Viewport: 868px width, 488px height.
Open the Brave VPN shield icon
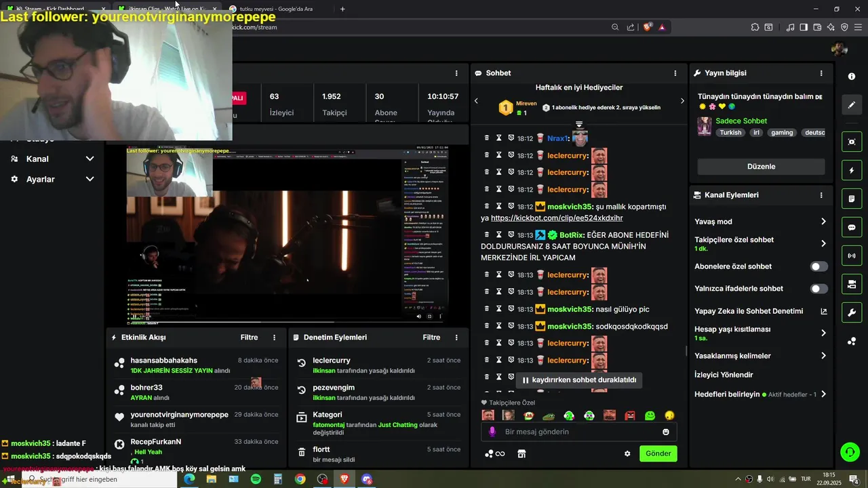[844, 27]
